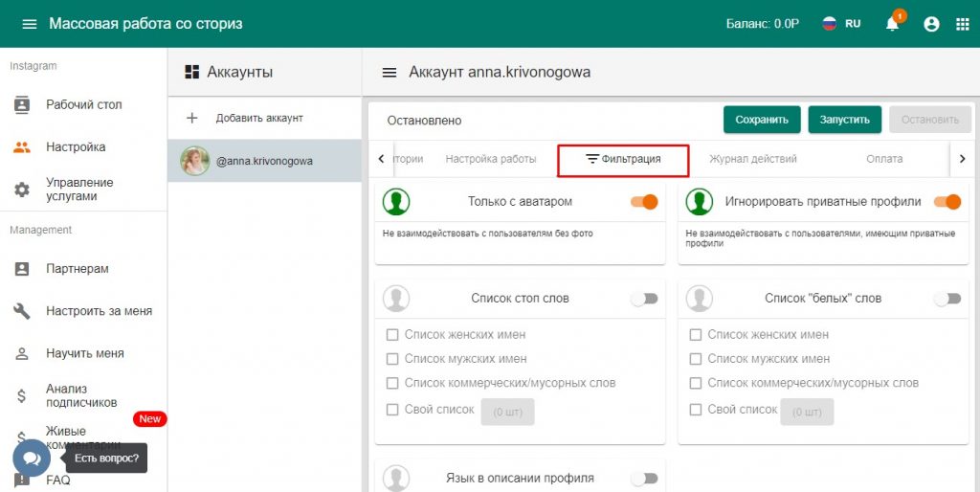Screen dimensions: 980x492
Task: Disable Игнорировать приватные профили toggle
Action: coord(947,202)
